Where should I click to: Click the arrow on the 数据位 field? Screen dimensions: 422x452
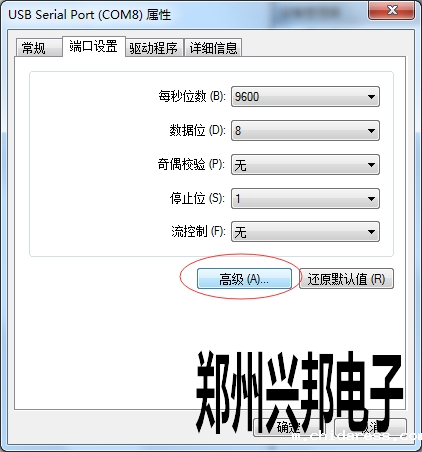click(371, 131)
